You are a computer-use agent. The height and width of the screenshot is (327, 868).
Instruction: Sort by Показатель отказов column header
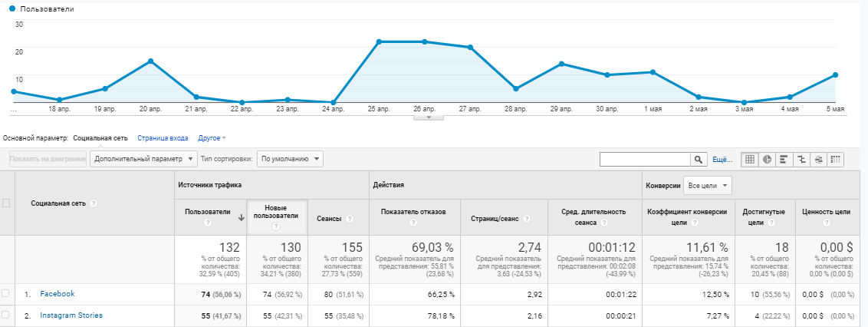click(x=413, y=212)
